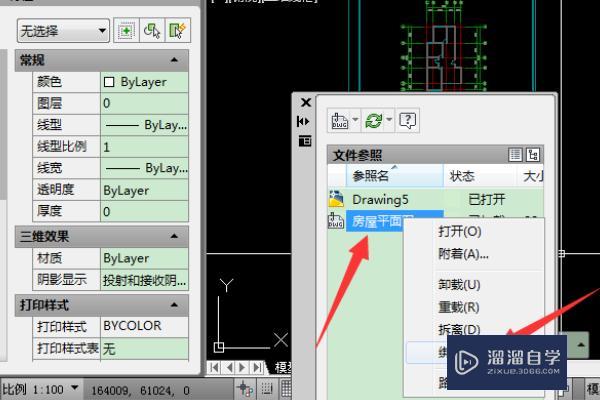Screen dimensions: 600x400
Task: Choose 打开(O) from context menu
Action: click(460, 231)
